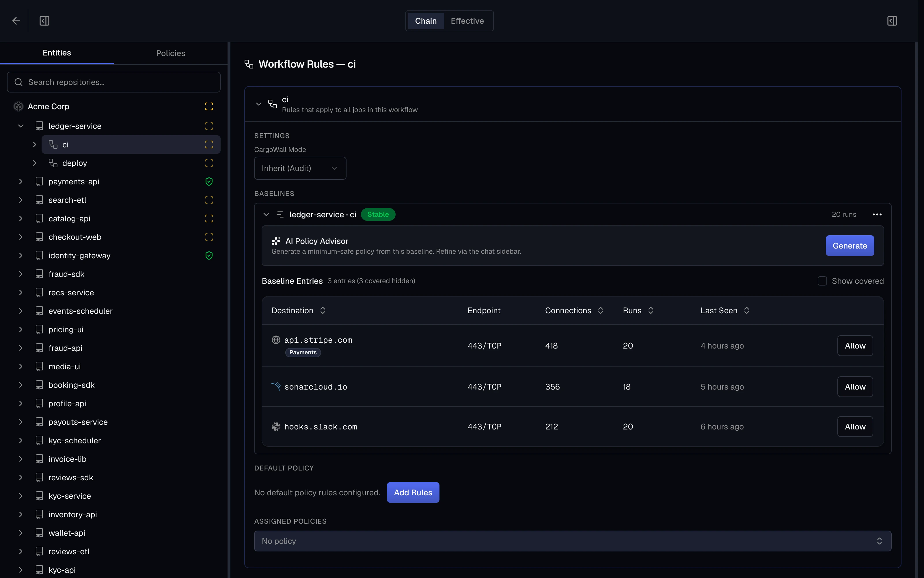Click the AI Policy Advisor sparkle icon
924x578 pixels.
[x=276, y=241]
